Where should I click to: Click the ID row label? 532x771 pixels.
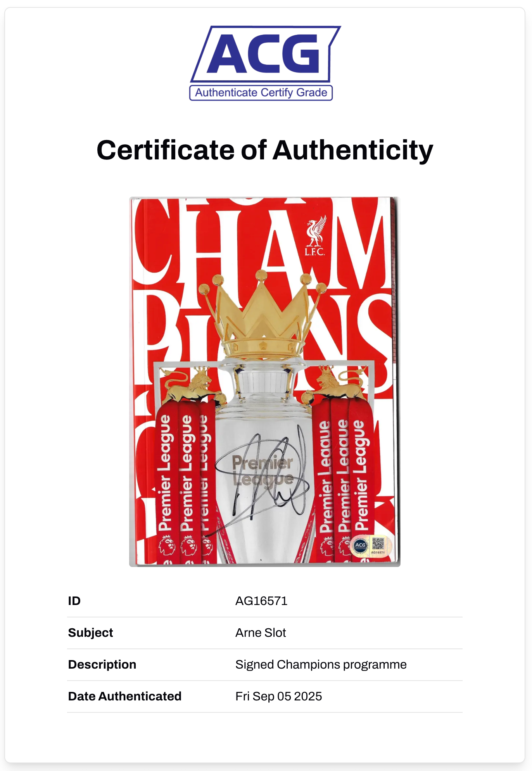[74, 601]
